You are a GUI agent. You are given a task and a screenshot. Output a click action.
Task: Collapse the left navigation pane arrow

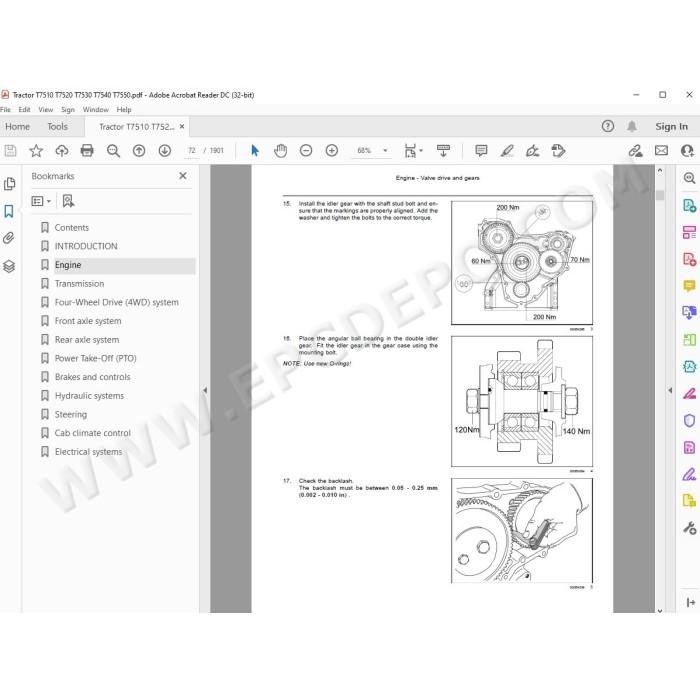point(205,390)
